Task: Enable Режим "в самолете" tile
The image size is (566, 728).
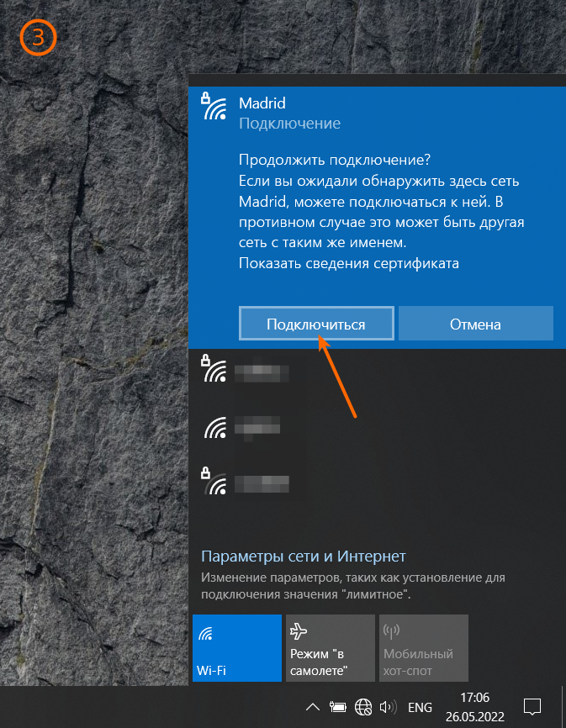Action: 330,647
